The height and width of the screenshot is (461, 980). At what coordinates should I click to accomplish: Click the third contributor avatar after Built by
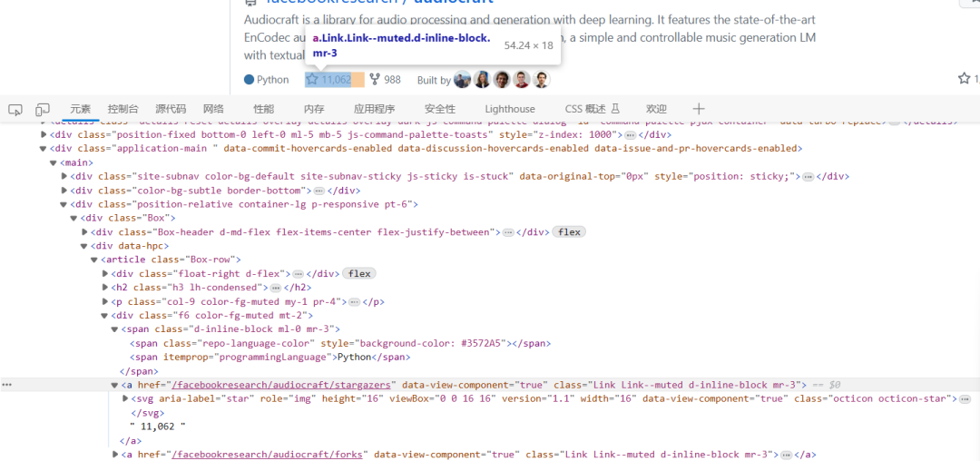pos(502,79)
